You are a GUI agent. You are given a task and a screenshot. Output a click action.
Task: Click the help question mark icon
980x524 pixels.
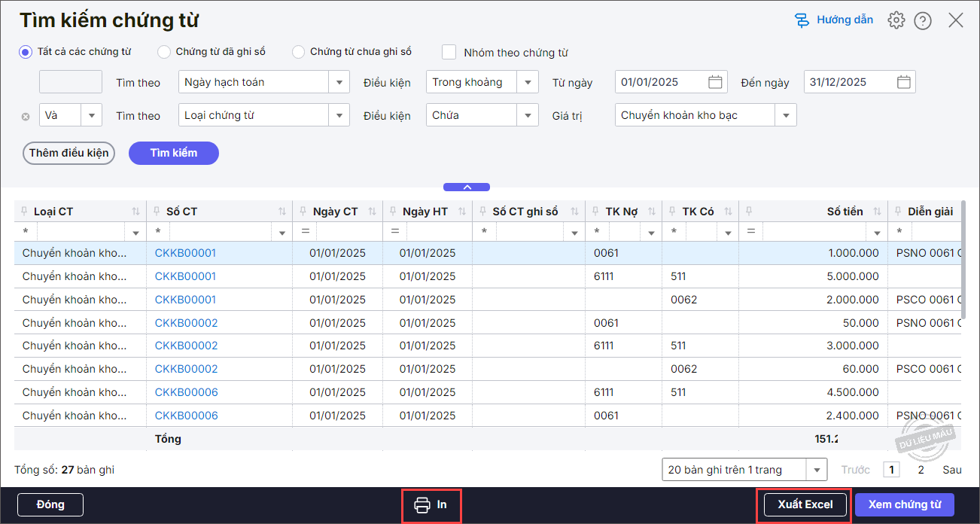point(923,20)
